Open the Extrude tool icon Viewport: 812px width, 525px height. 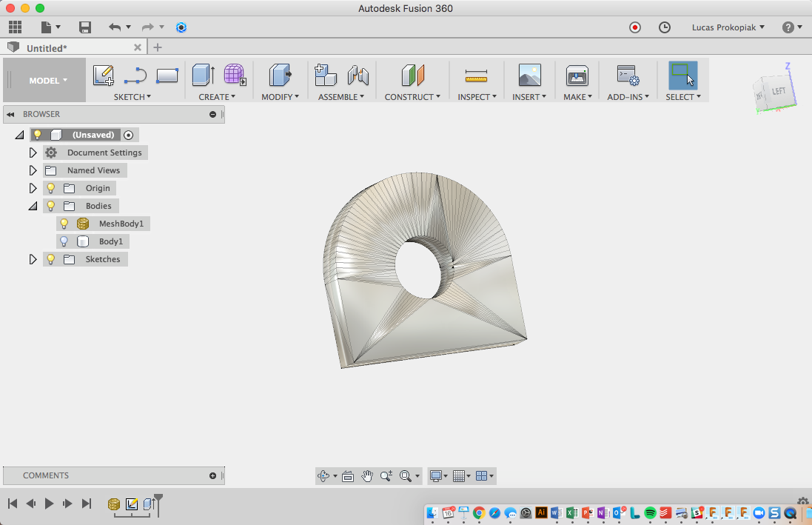click(x=203, y=75)
